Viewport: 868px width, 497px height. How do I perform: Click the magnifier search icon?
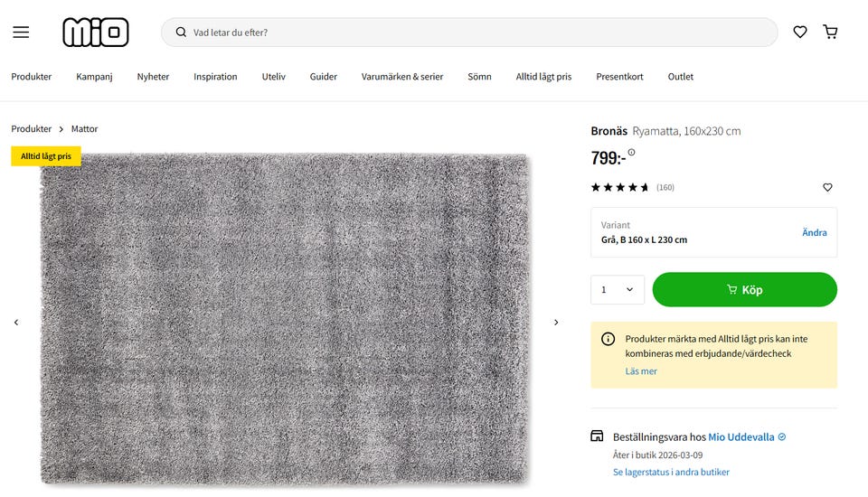click(181, 33)
